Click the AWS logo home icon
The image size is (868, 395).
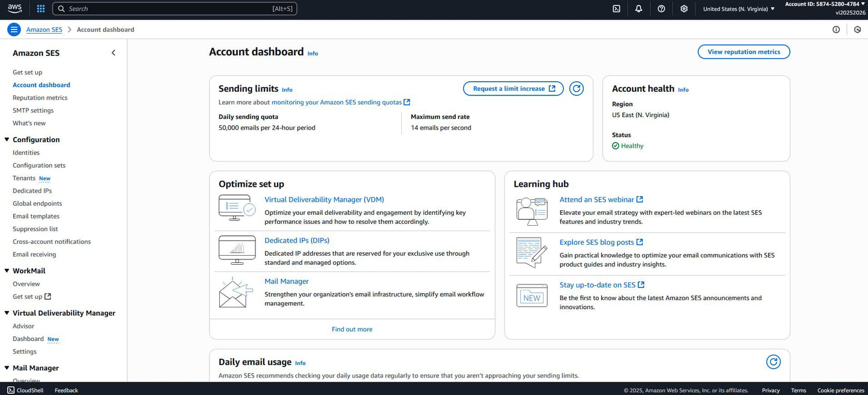15,8
